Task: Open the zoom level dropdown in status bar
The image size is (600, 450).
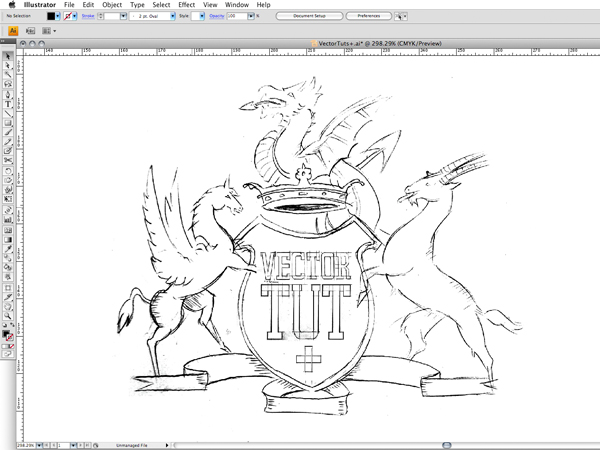Action: pos(39,445)
